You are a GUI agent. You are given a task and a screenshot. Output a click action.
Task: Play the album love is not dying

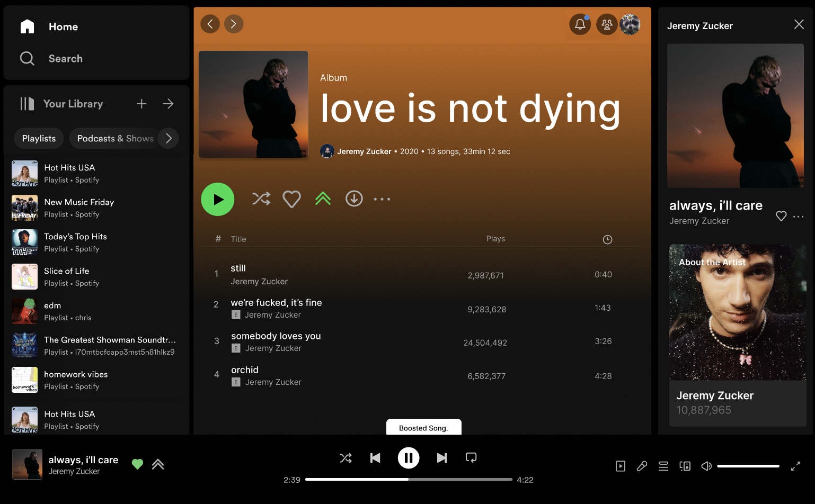218,199
